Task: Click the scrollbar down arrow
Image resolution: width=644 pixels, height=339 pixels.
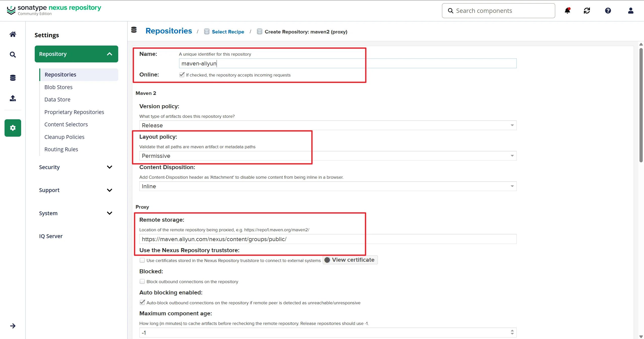Action: pos(641,336)
